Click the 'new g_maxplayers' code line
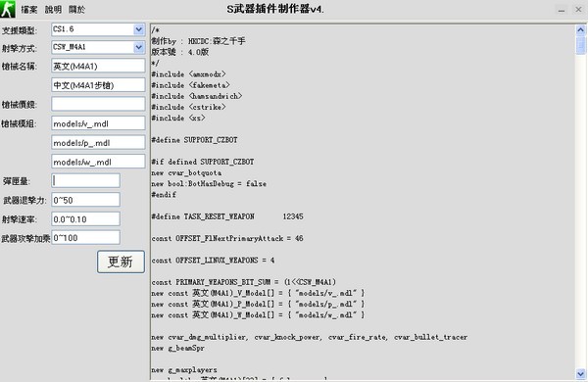 (184, 370)
